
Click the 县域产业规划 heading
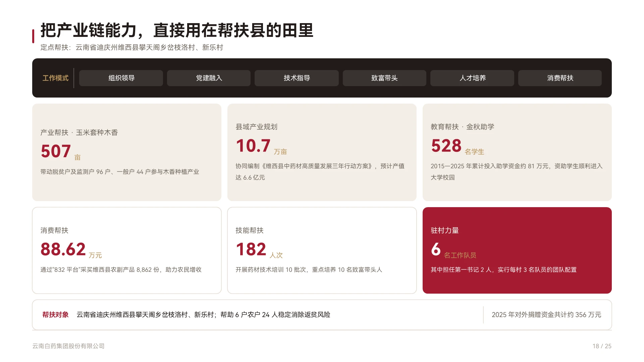(257, 127)
